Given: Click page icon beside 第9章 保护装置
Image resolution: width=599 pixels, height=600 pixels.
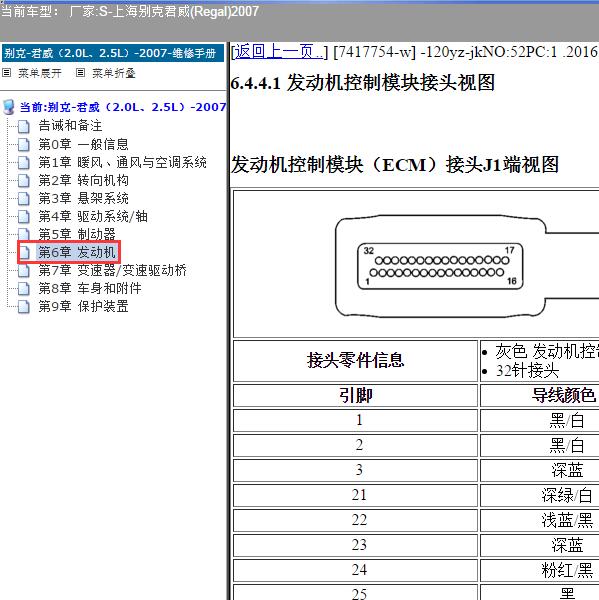Looking at the screenshot, I should click(24, 307).
